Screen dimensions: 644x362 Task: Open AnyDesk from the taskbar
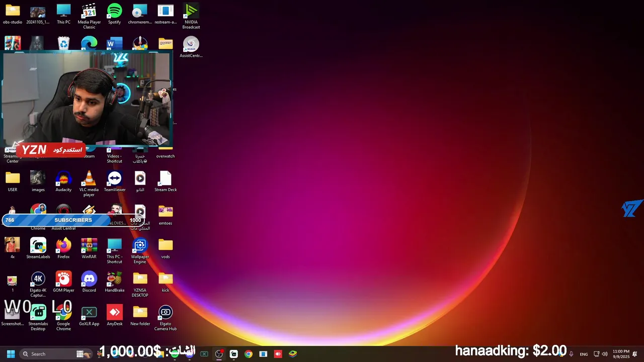[278, 354]
